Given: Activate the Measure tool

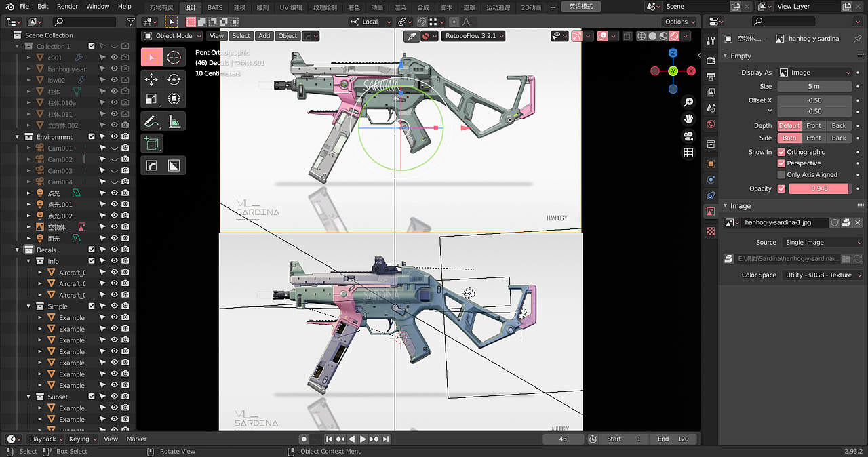Looking at the screenshot, I should point(174,121).
